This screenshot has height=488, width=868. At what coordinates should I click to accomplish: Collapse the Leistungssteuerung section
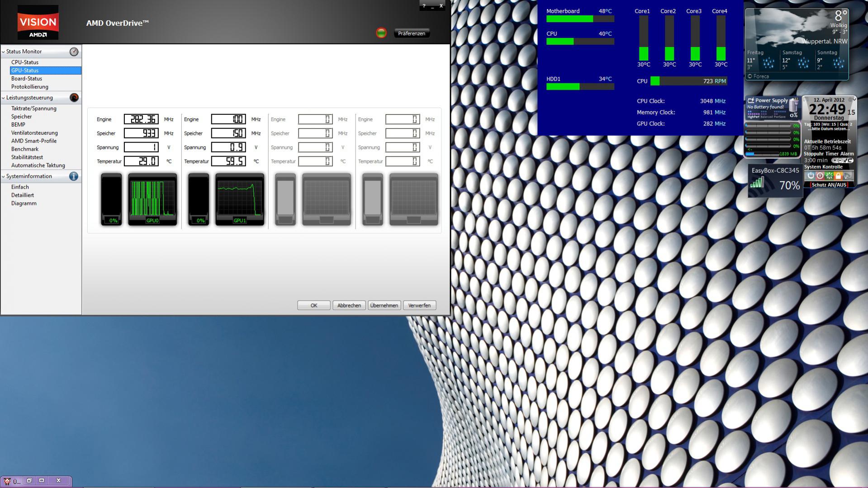tap(4, 98)
